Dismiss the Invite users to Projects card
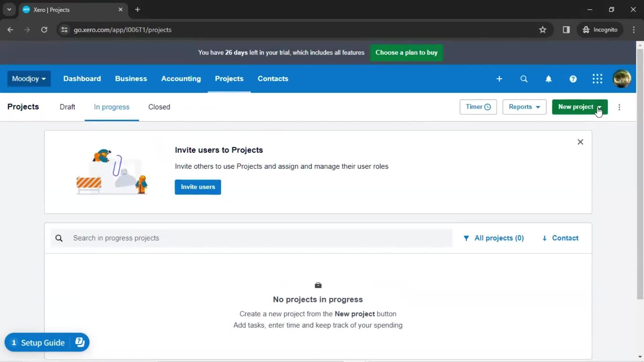This screenshot has width=644, height=362. [x=580, y=142]
